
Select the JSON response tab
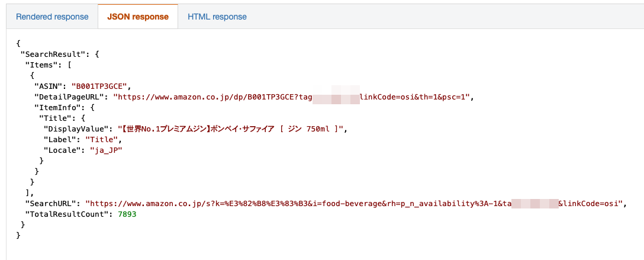tap(138, 17)
